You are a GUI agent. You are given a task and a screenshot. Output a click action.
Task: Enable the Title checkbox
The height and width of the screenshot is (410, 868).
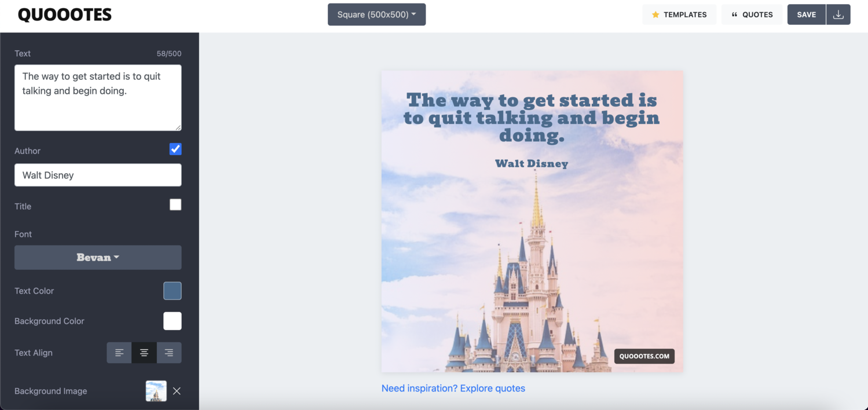(x=175, y=204)
